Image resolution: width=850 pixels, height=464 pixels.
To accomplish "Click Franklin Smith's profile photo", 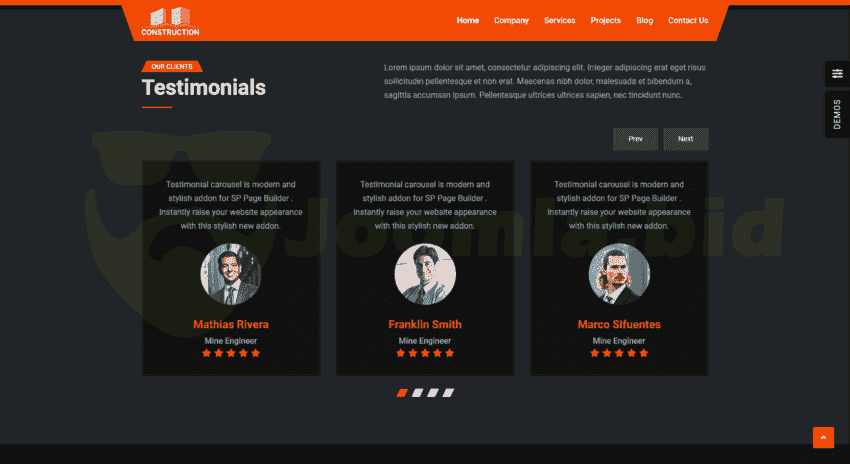I will [425, 274].
